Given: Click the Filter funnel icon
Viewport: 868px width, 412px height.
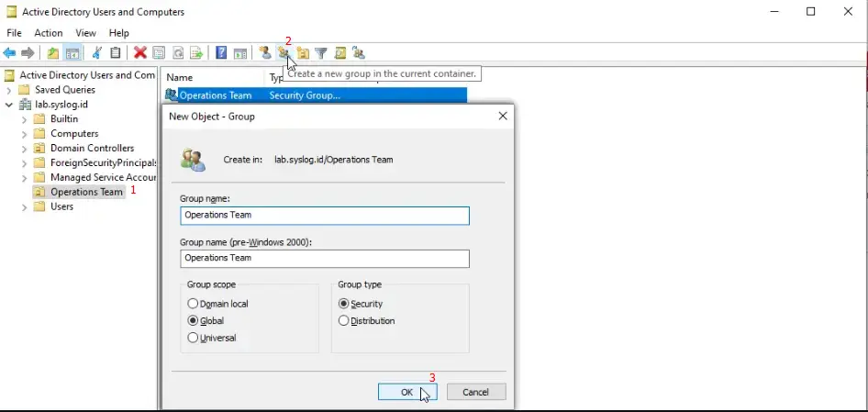Looking at the screenshot, I should [x=321, y=53].
